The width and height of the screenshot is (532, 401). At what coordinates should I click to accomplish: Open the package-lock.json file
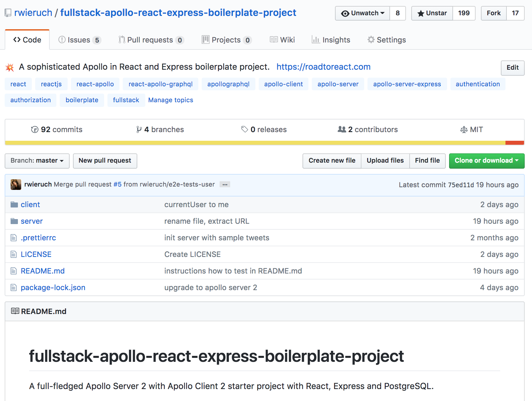53,287
